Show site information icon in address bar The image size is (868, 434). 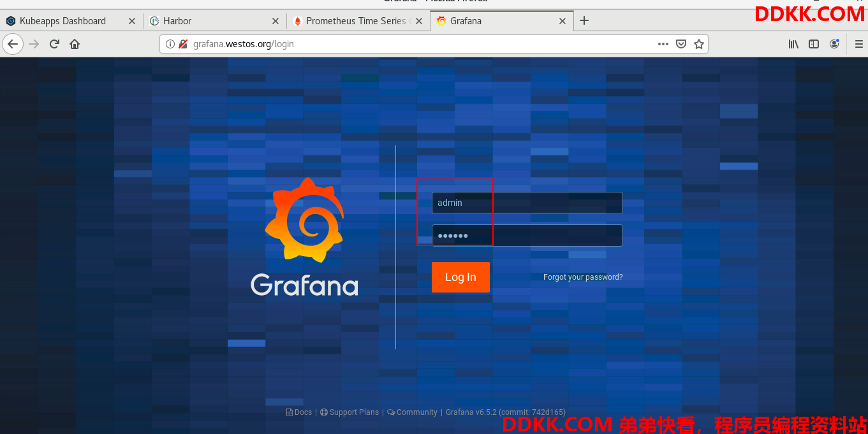tap(170, 44)
